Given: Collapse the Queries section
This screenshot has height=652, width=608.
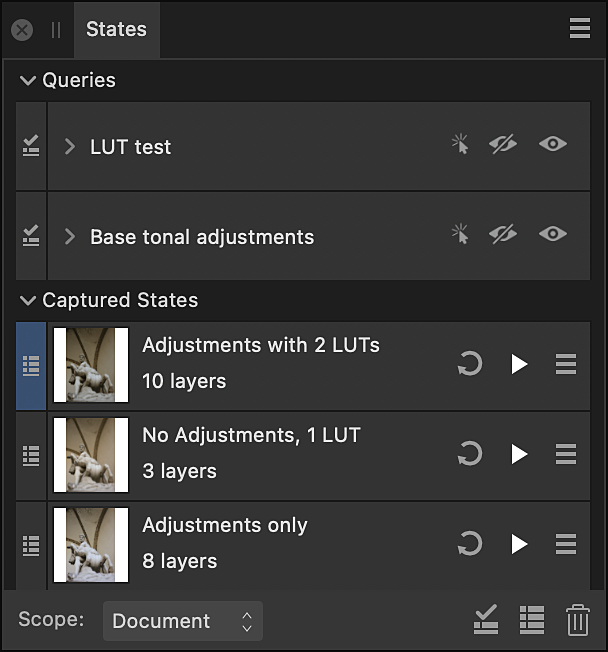Looking at the screenshot, I should (28, 81).
